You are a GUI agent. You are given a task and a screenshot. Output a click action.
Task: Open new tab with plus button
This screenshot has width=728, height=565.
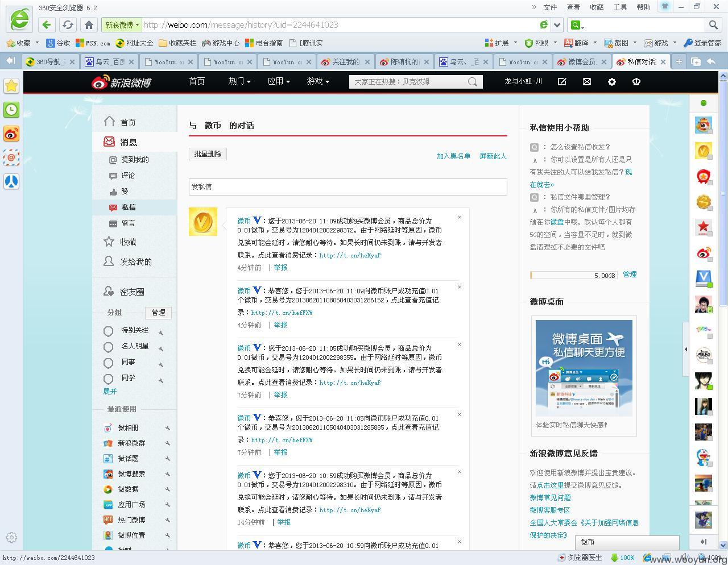(679, 61)
